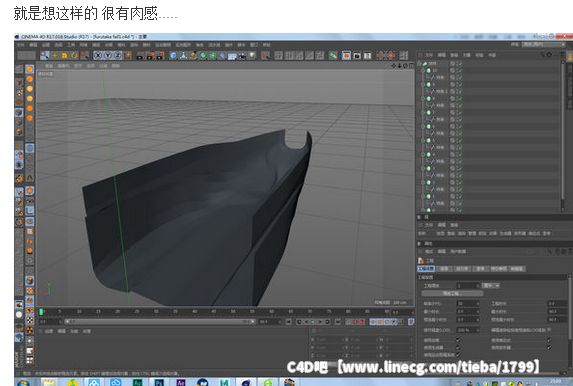Open the 帮助 menu in main menu bar
The image size is (573, 386).
point(266,45)
